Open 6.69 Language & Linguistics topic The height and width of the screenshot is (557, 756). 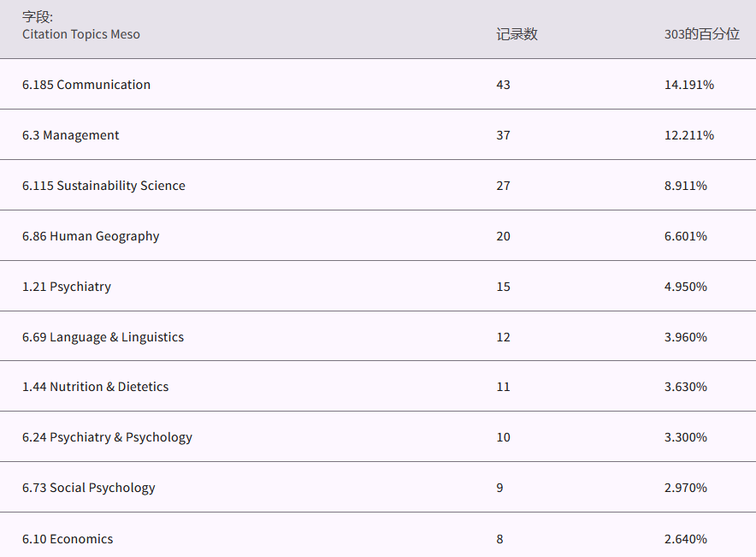click(103, 337)
